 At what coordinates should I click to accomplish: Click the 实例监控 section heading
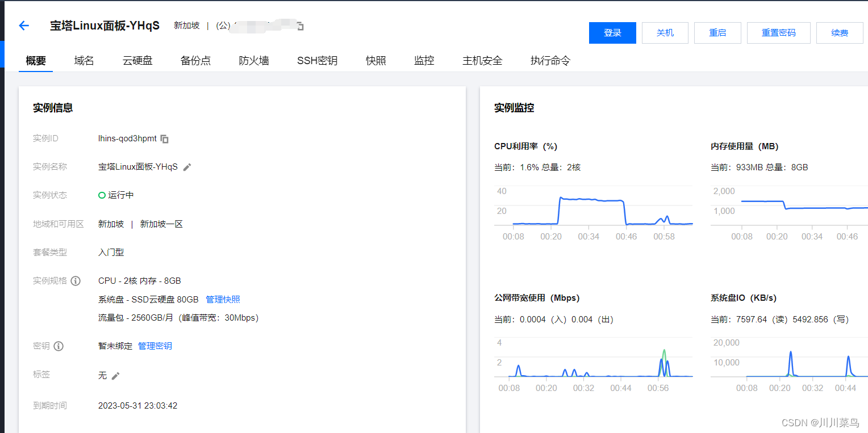coord(514,108)
